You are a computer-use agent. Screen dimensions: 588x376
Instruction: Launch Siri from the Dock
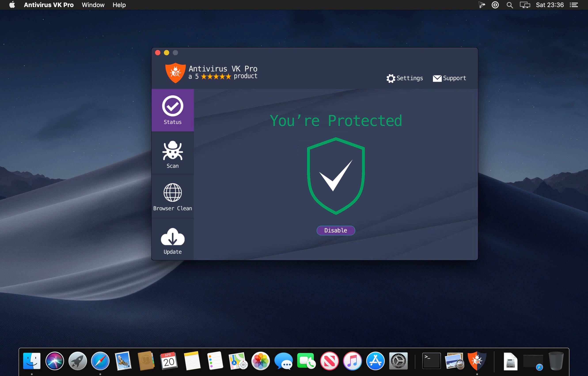tap(55, 361)
